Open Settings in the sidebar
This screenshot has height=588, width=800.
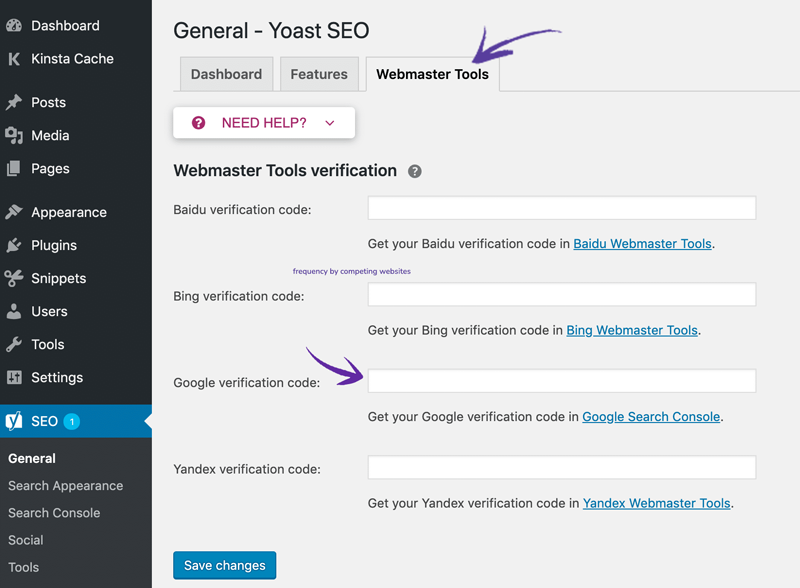(57, 378)
